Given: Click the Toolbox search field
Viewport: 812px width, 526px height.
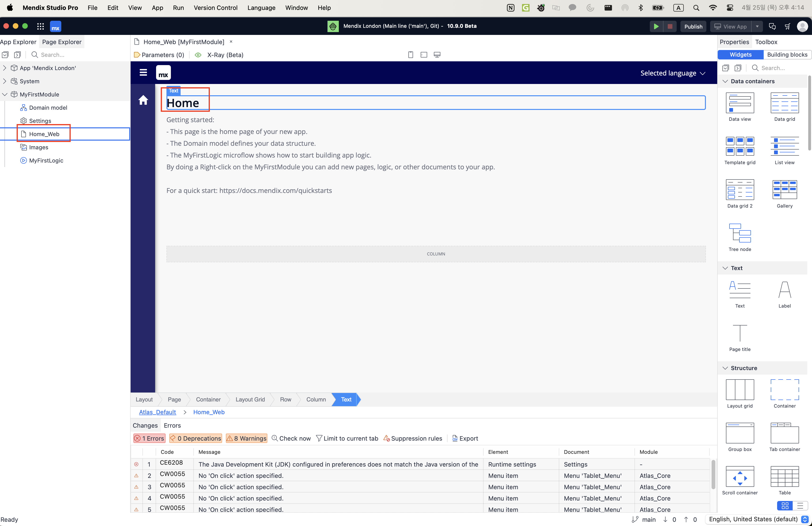Looking at the screenshot, I should pyautogui.click(x=780, y=68).
